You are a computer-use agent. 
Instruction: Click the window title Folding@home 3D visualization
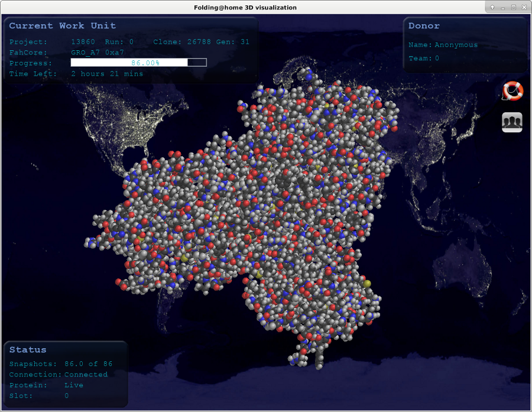245,7
